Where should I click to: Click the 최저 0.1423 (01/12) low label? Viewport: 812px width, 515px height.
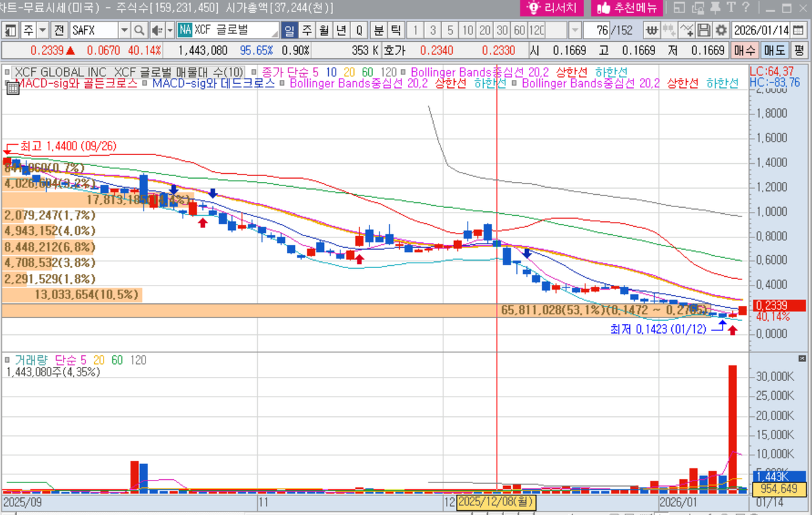(658, 328)
